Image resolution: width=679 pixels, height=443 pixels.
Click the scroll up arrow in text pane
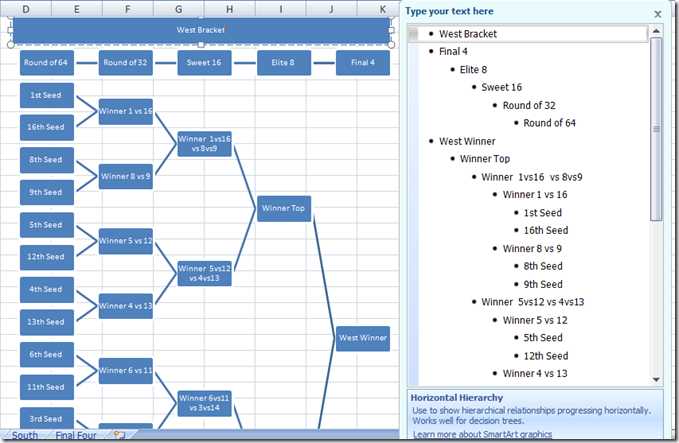[656, 31]
